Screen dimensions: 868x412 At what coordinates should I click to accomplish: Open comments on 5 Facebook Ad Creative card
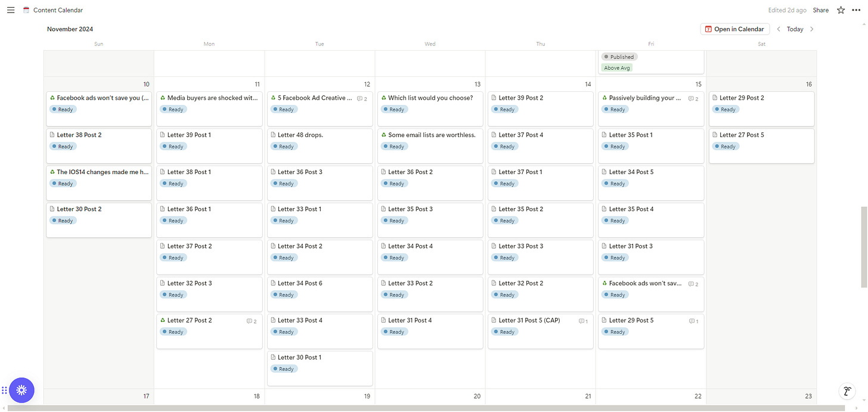(x=362, y=98)
